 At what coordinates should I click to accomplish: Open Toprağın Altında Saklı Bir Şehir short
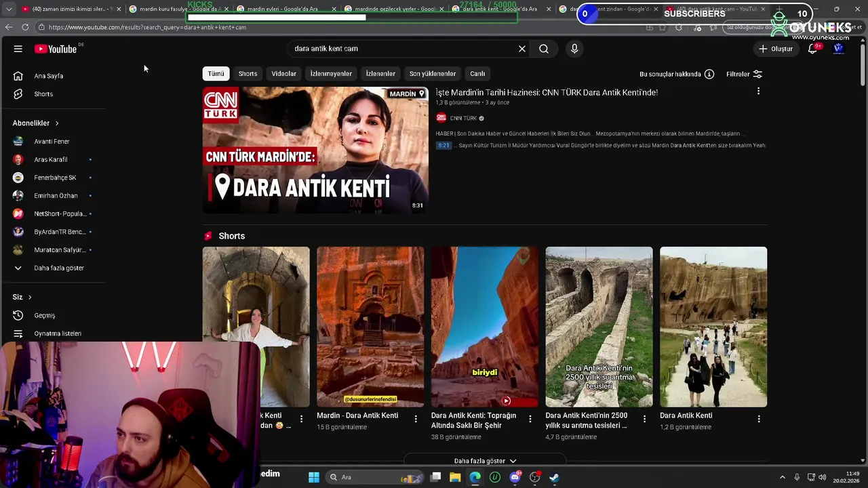pos(484,327)
